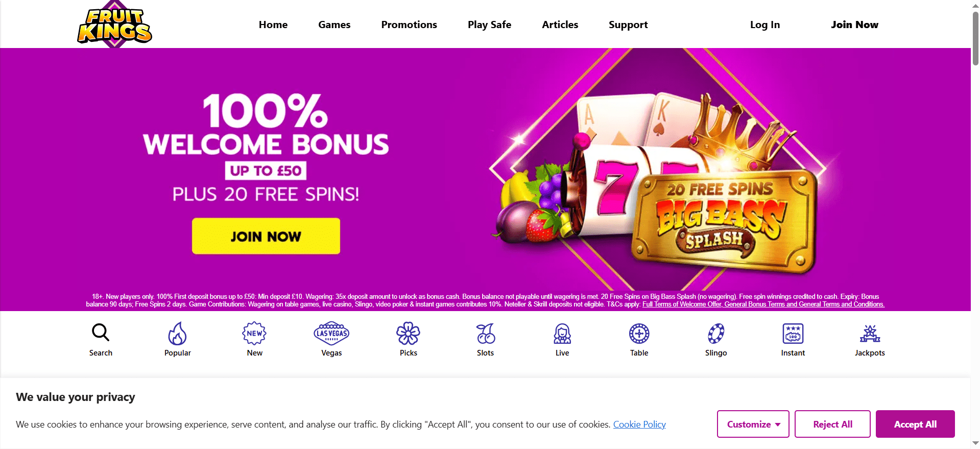The image size is (980, 449).
Task: Open the New games badge icon
Action: (x=254, y=334)
